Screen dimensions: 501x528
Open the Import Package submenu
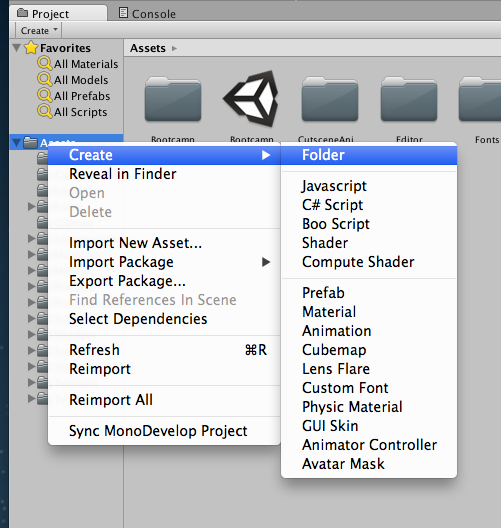pyautogui.click(x=164, y=262)
